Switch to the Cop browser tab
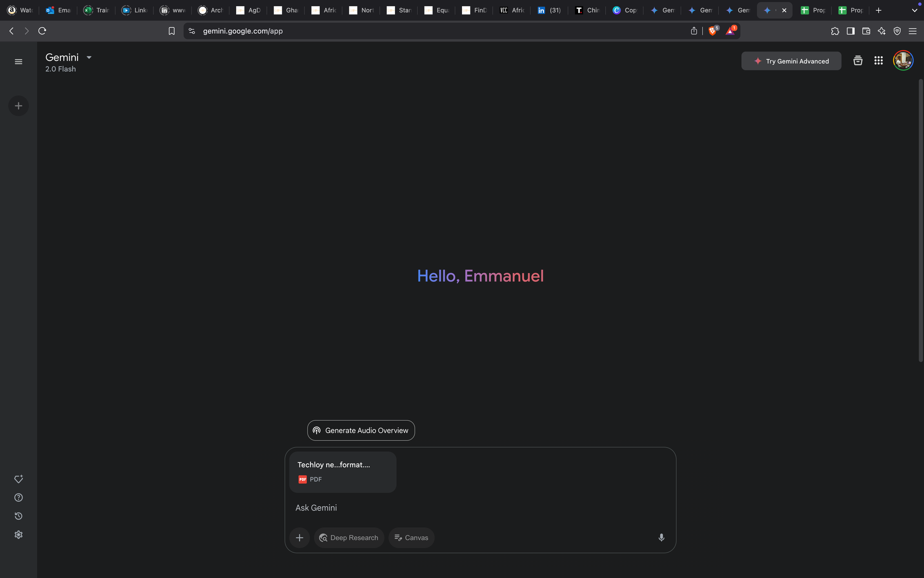Viewport: 924px width, 578px height. pos(625,10)
